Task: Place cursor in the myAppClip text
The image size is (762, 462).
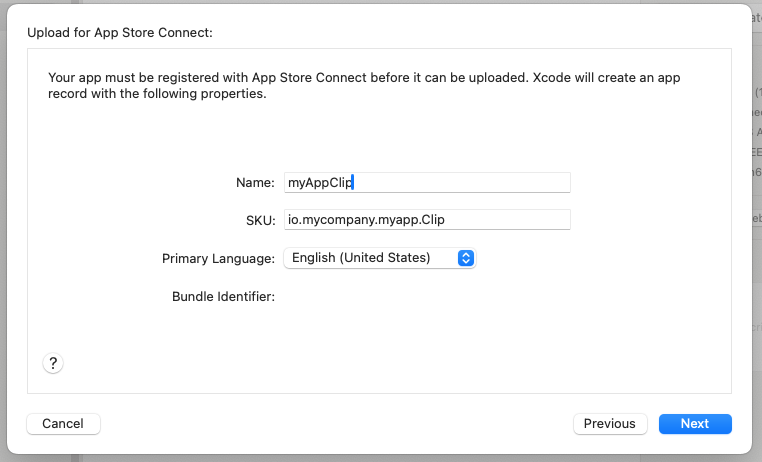Action: tap(320, 182)
